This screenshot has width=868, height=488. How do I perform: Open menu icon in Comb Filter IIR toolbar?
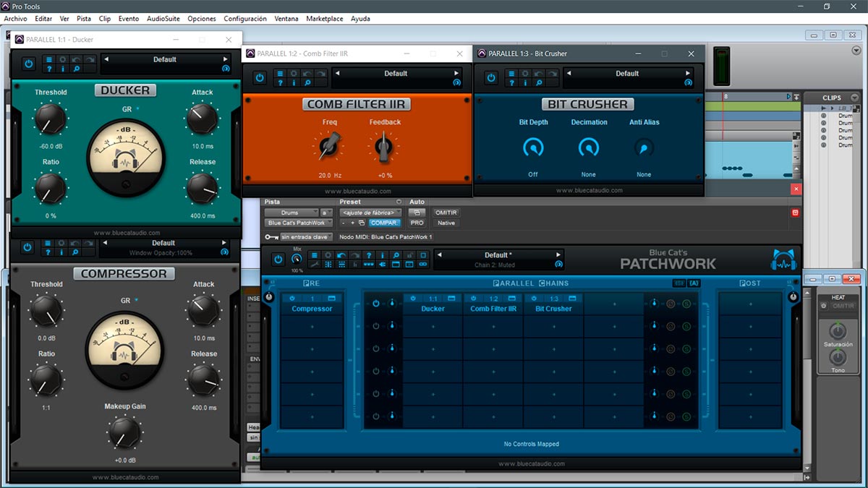tap(281, 73)
